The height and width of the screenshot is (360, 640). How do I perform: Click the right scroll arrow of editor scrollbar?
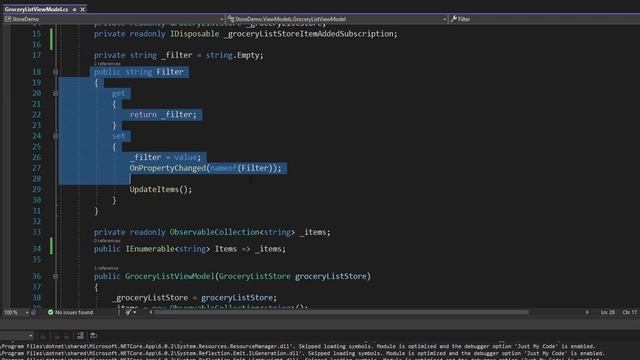(x=587, y=312)
